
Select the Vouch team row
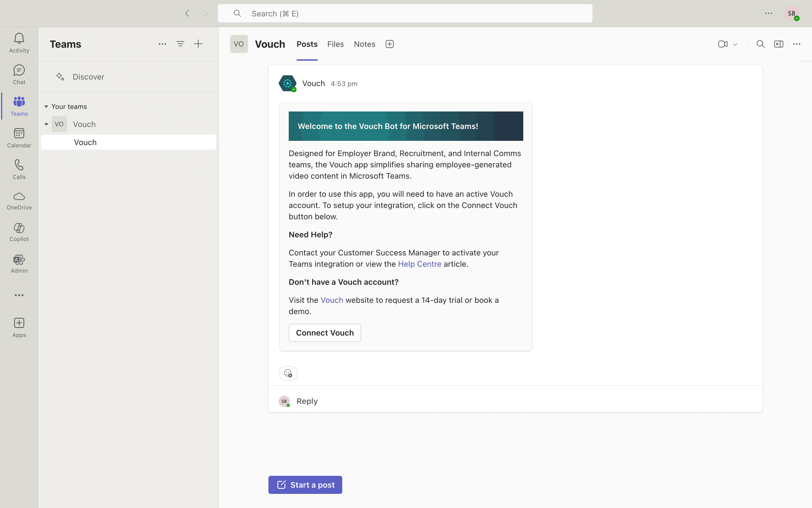pyautogui.click(x=129, y=124)
